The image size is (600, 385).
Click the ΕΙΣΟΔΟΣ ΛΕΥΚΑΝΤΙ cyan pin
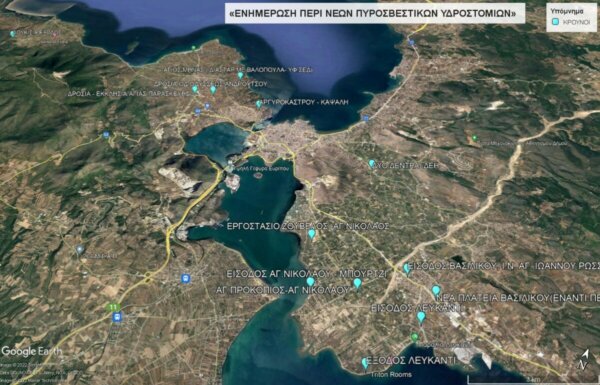[421, 317]
